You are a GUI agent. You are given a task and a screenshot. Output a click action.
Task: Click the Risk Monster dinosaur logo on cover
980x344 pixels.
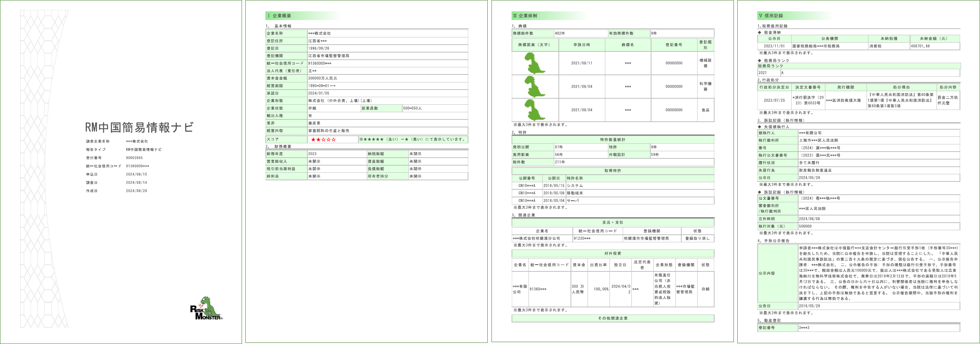click(x=206, y=308)
